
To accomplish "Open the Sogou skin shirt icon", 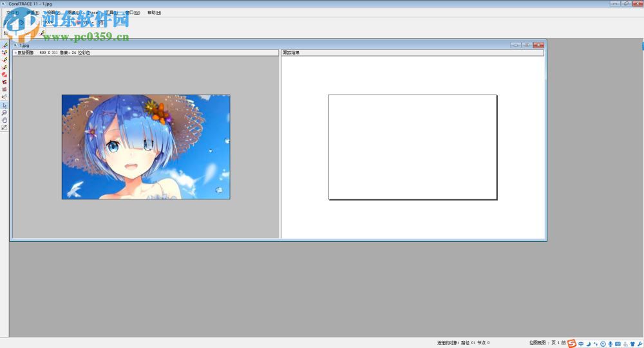I will coord(632,344).
